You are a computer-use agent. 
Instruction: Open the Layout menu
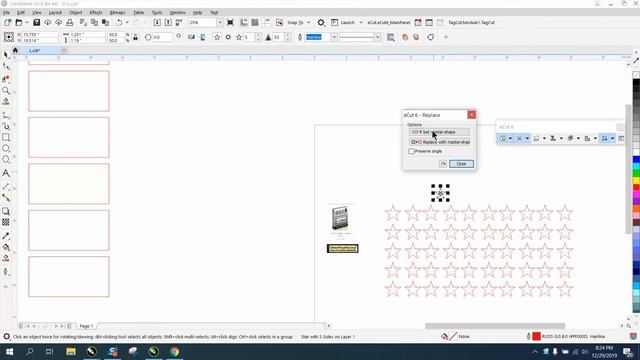[55, 13]
